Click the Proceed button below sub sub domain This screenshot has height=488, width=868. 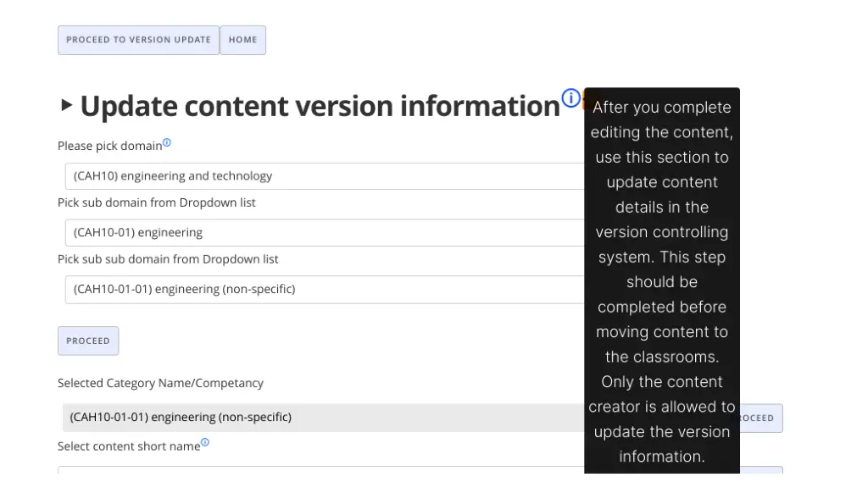click(x=88, y=341)
